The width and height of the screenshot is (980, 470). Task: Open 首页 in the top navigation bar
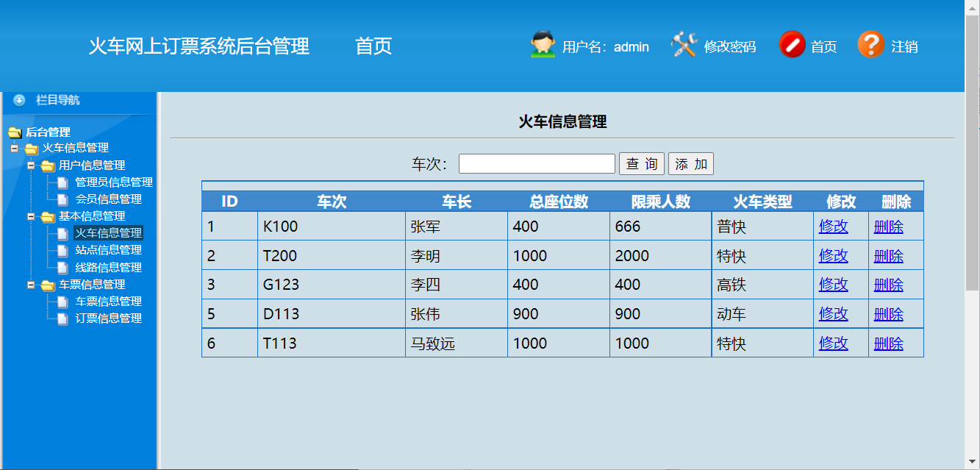pos(374,46)
